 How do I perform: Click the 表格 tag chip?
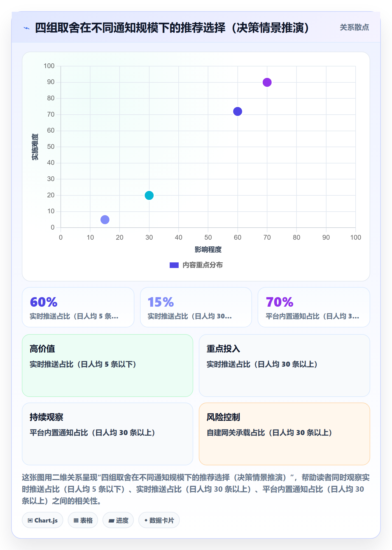coord(83,520)
